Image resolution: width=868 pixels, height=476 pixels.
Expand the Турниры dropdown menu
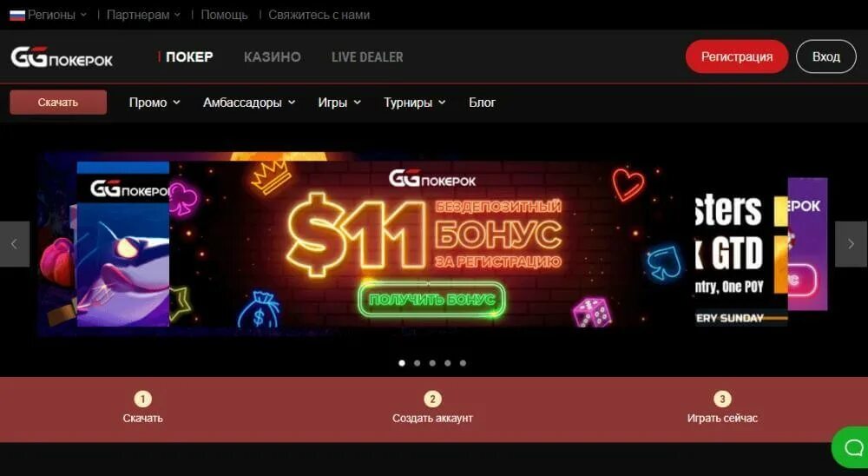coord(415,102)
